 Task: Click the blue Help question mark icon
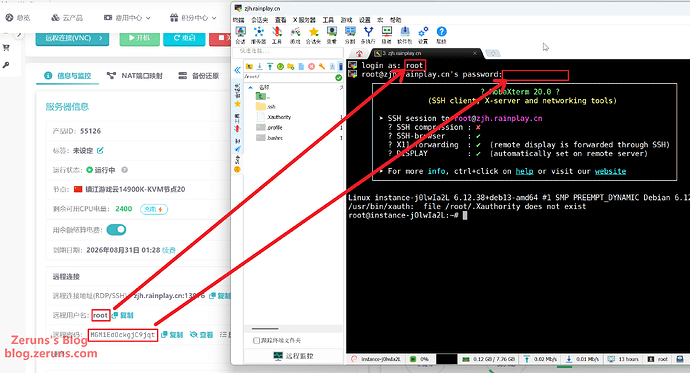pos(441,35)
